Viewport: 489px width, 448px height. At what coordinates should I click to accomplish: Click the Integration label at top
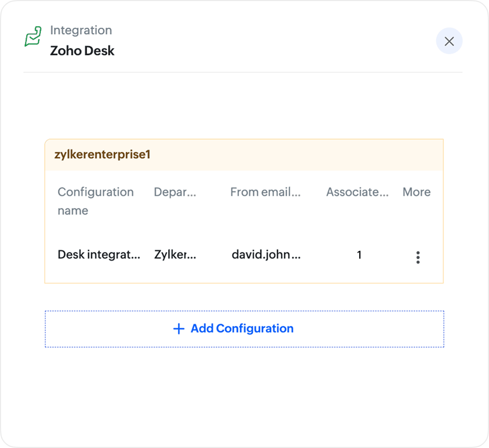81,30
